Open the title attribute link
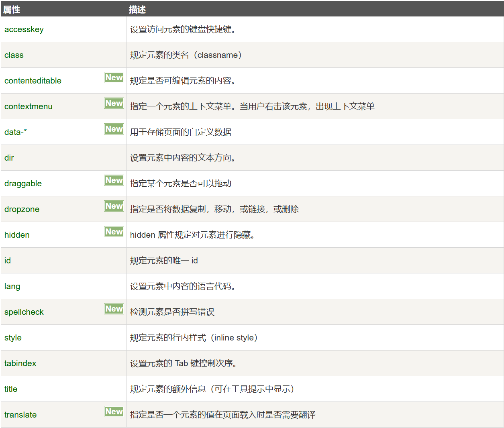Image resolution: width=504 pixels, height=428 pixels. (x=11, y=389)
